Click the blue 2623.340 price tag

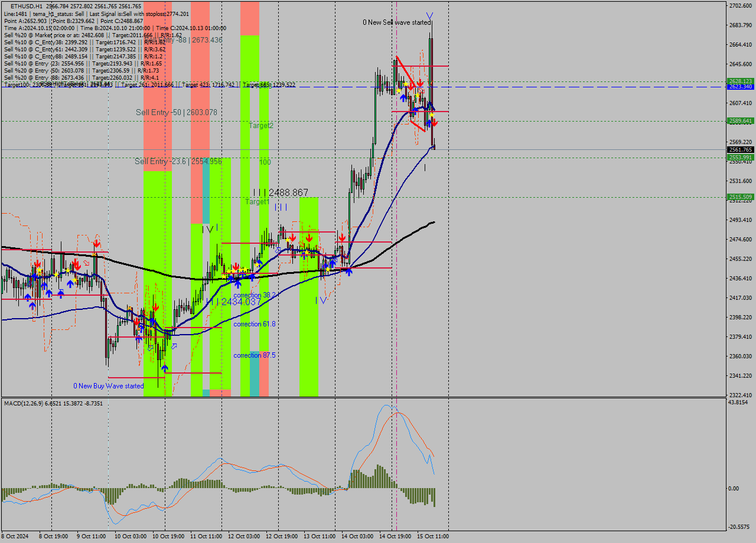[x=741, y=87]
